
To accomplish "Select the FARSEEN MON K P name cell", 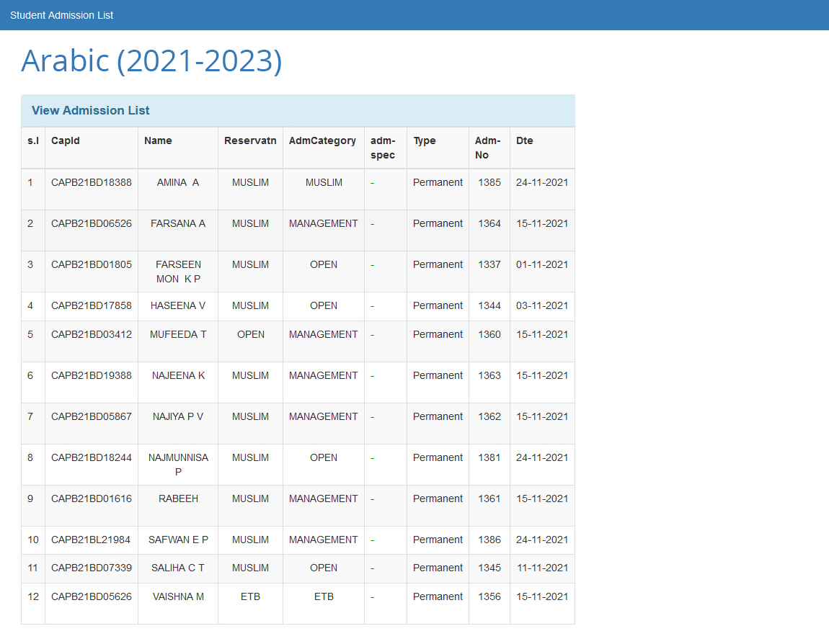I will [178, 272].
